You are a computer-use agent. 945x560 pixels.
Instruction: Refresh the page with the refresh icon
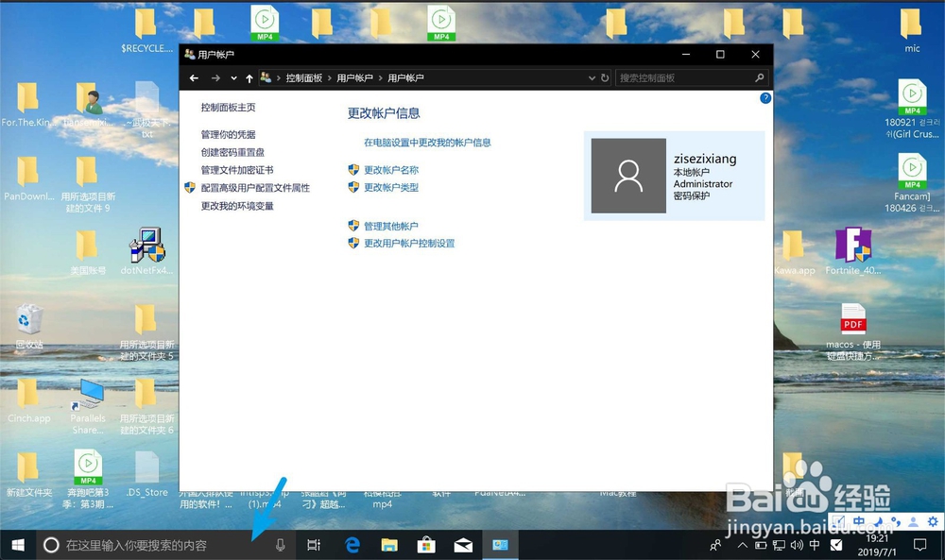[605, 77]
